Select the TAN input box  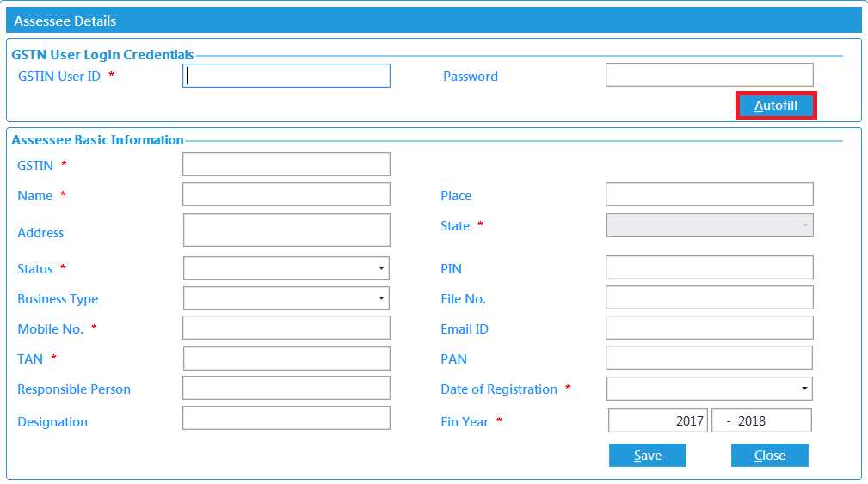tap(286, 358)
